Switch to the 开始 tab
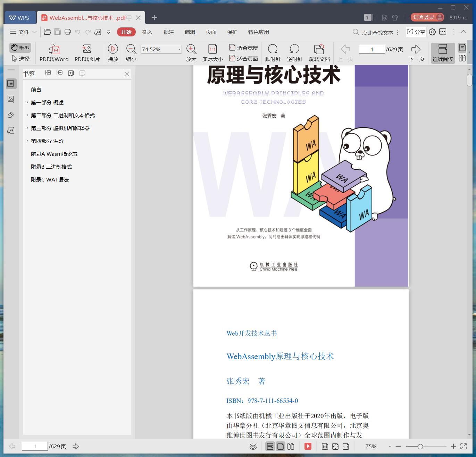The width and height of the screenshot is (476, 457). (126, 32)
